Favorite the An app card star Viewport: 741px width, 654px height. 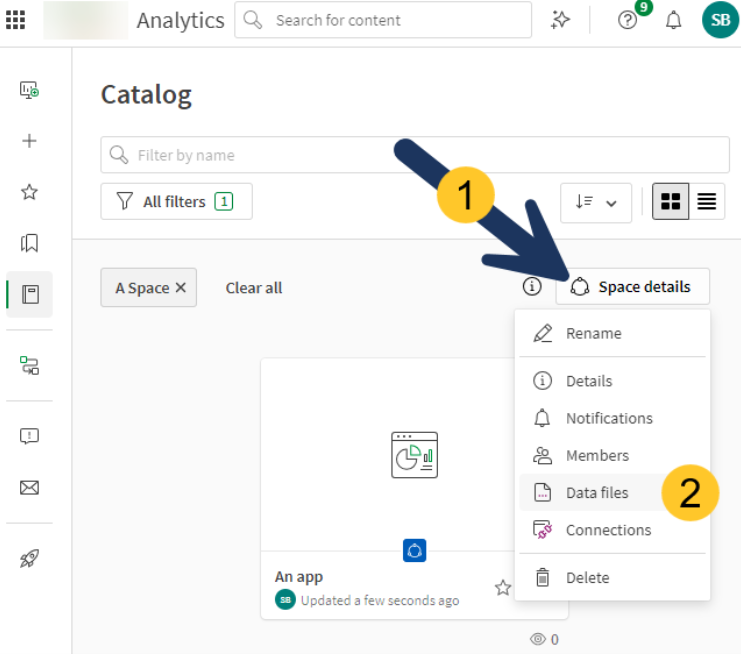click(x=503, y=588)
